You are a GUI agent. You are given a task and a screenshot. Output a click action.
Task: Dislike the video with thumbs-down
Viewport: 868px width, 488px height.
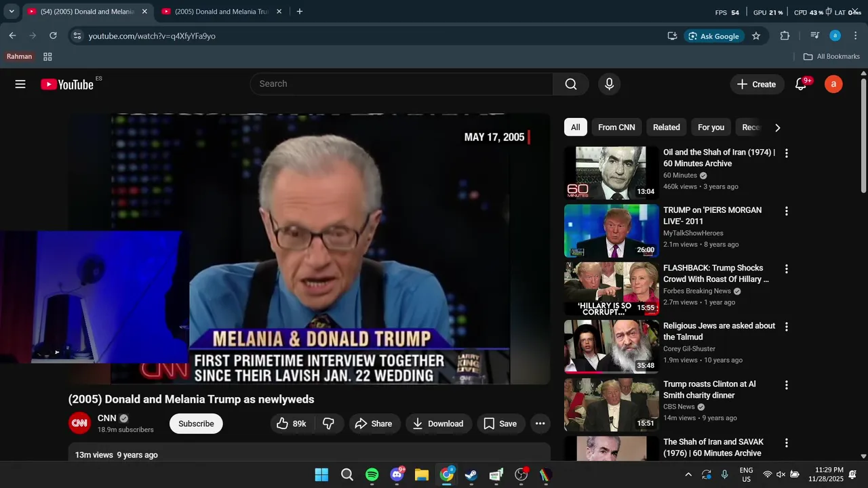point(328,424)
